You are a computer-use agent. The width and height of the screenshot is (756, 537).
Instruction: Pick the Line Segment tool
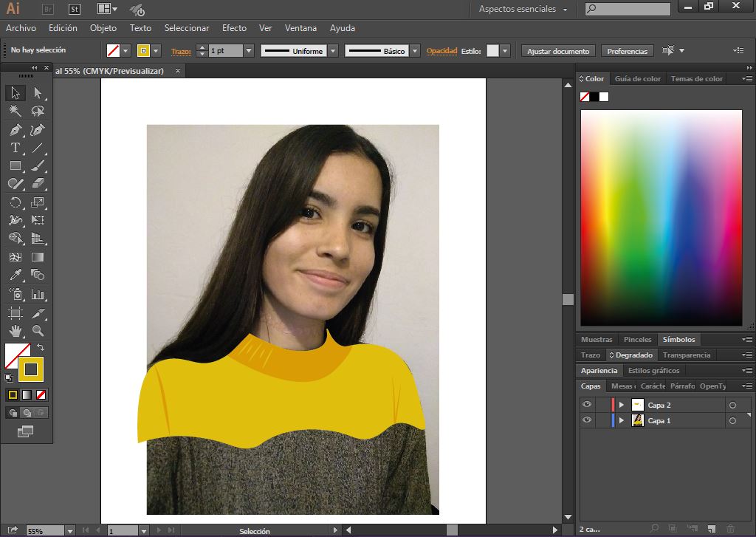point(38,148)
